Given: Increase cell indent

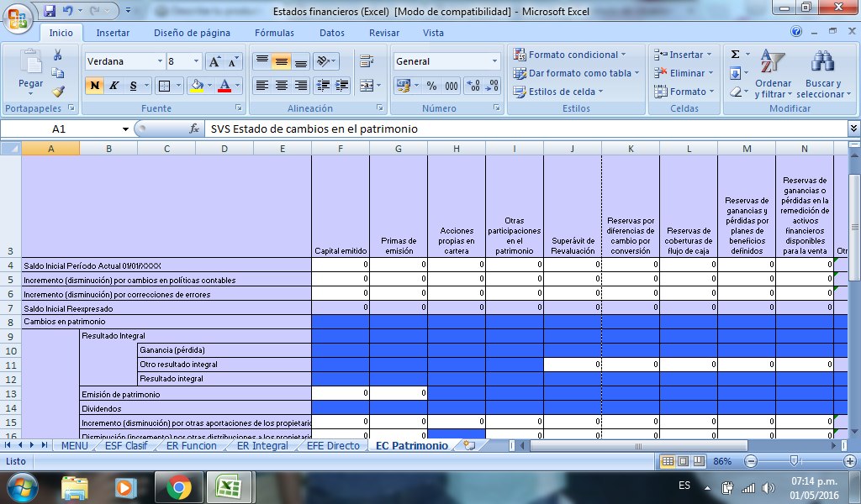Looking at the screenshot, I should coord(341,86).
